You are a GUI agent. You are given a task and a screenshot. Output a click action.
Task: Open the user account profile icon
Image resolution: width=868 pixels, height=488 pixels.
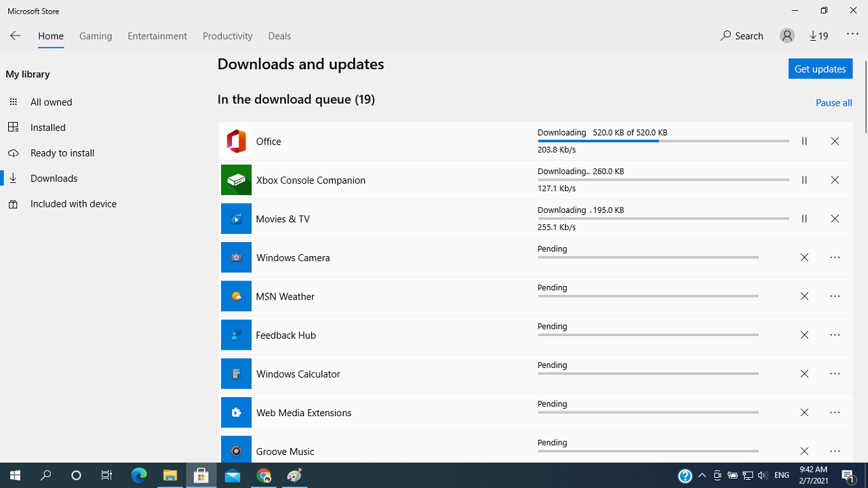point(787,36)
